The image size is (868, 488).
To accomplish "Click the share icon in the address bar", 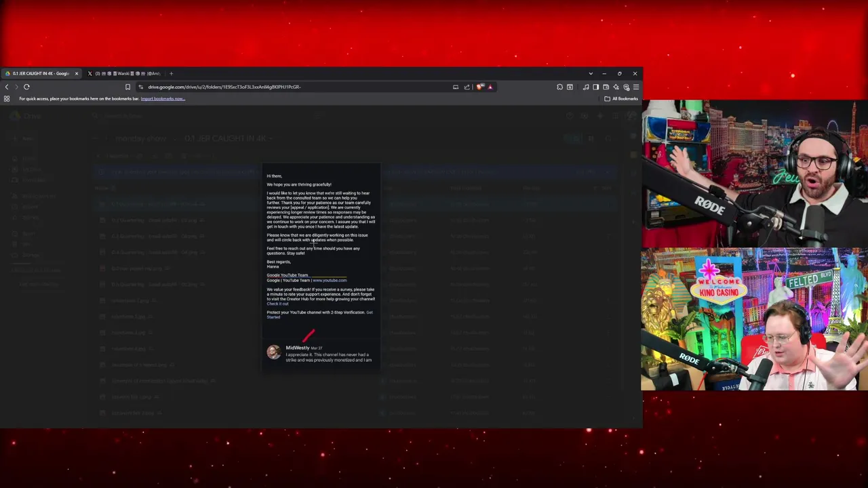I will pos(467,87).
